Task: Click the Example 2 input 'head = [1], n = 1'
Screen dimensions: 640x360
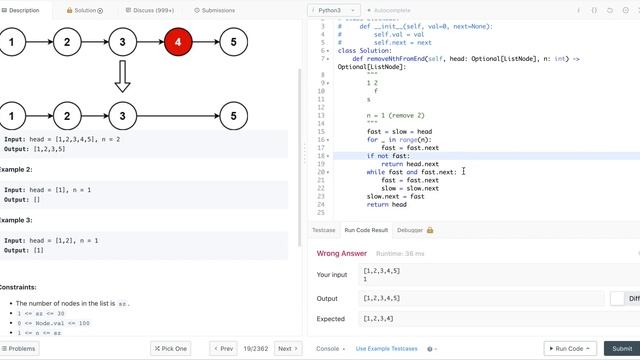Action: 60,190
